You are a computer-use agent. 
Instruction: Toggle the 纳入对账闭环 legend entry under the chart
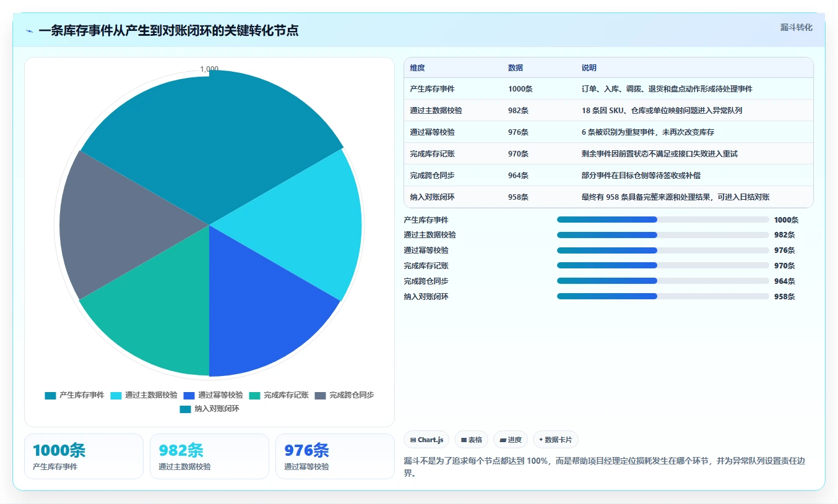(210, 409)
